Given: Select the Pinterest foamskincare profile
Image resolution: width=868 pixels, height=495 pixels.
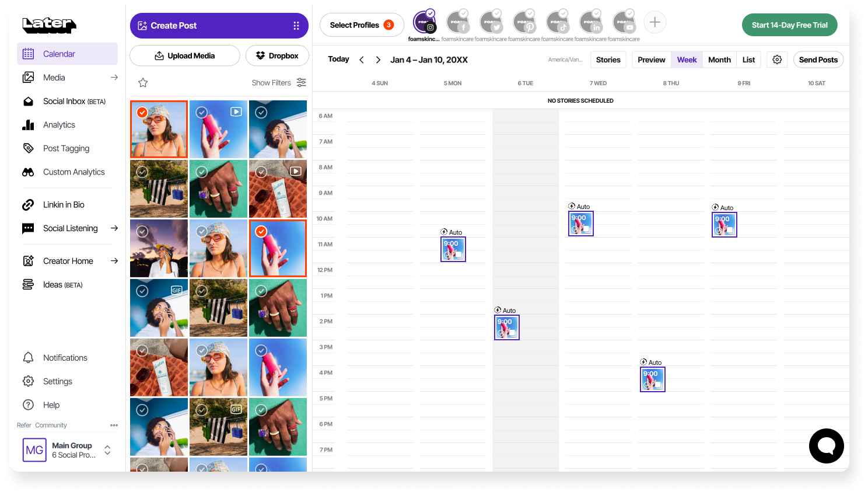Looking at the screenshot, I should point(524,22).
